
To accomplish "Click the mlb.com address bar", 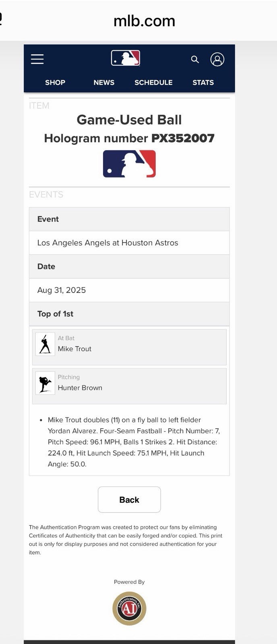I will (145, 21).
